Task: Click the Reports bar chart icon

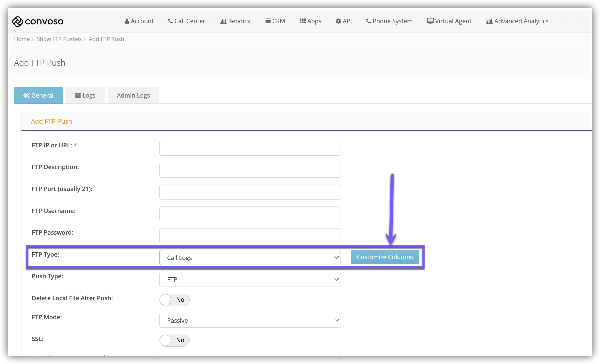Action: tap(223, 21)
